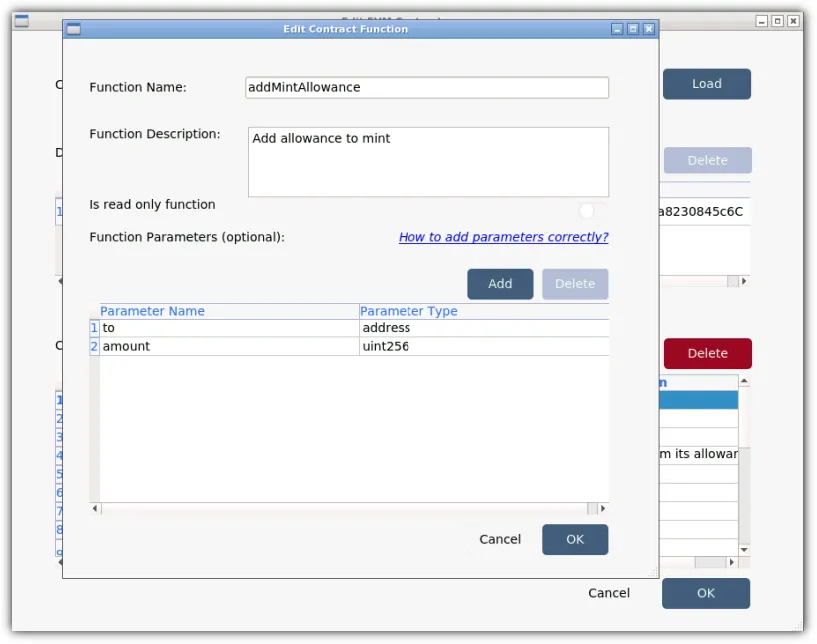Click right scroll arrow of background address table
817x644 pixels.
point(744,281)
